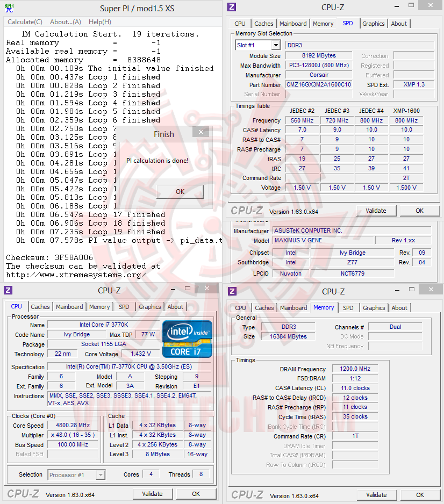This screenshot has width=444, height=504.
Task: Open Caches tab in the CPU window
Action: [40, 307]
